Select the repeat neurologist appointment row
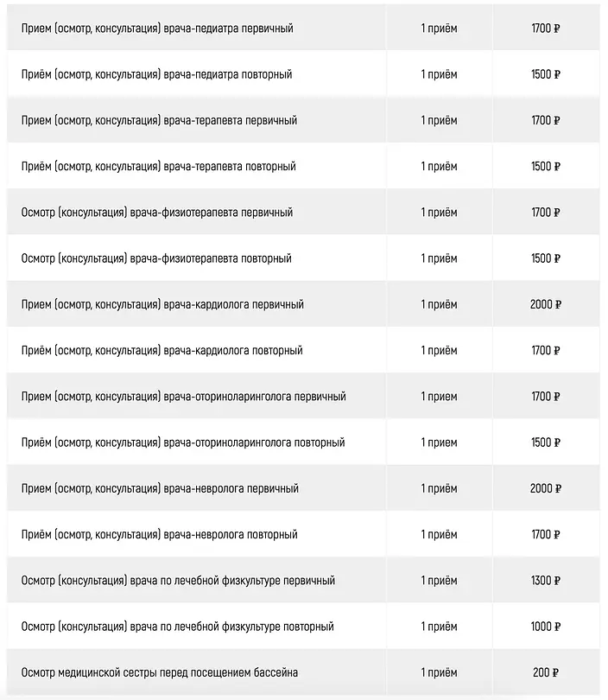This screenshot has height=700, width=608. click(303, 534)
